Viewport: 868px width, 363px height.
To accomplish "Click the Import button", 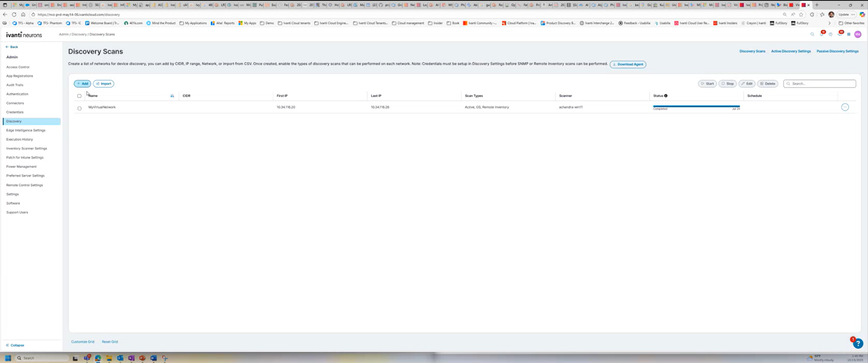I will [x=103, y=84].
